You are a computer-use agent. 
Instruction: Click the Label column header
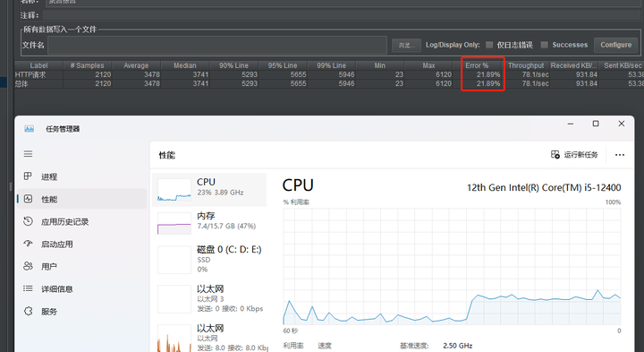tap(38, 65)
